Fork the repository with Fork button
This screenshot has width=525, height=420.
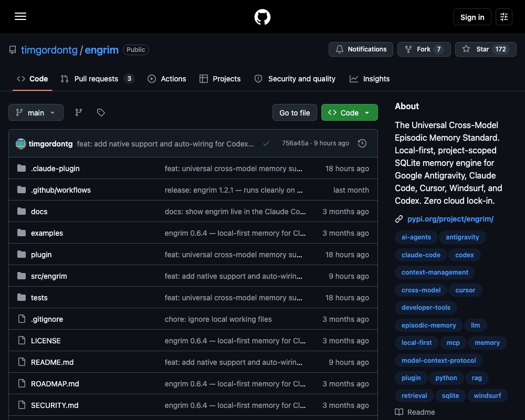click(424, 49)
